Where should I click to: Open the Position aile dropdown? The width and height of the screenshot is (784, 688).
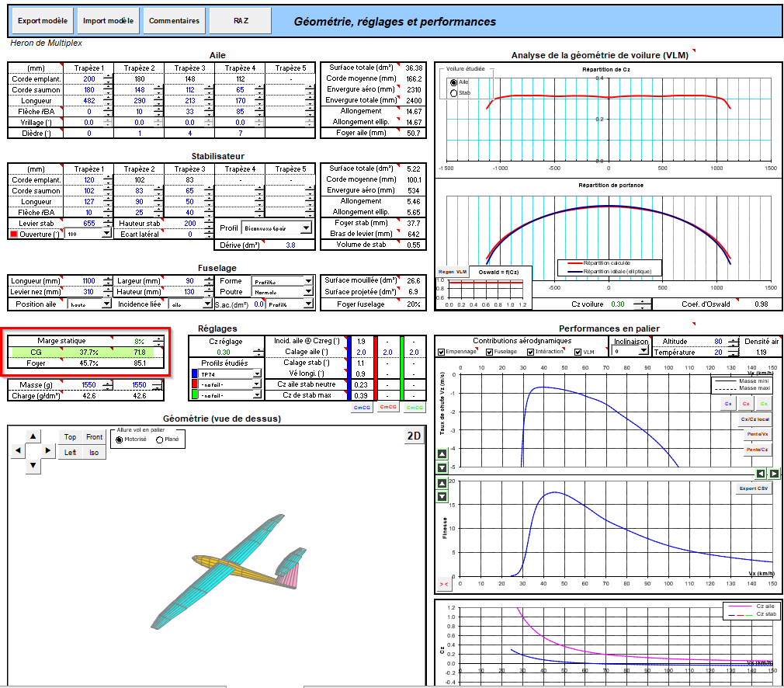[106, 304]
